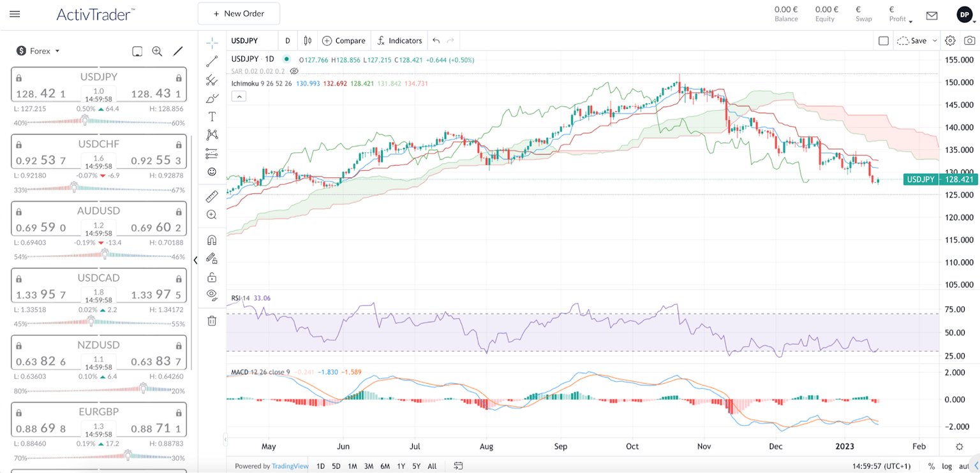Select the text annotation tool
Viewport: 980px width, 473px height.
pos(212,117)
